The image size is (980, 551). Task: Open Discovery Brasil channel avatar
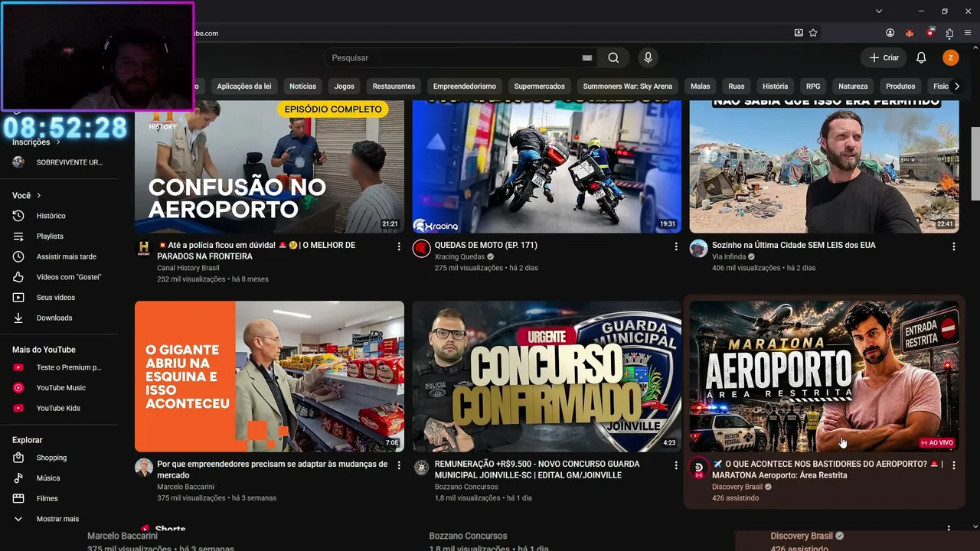(698, 467)
